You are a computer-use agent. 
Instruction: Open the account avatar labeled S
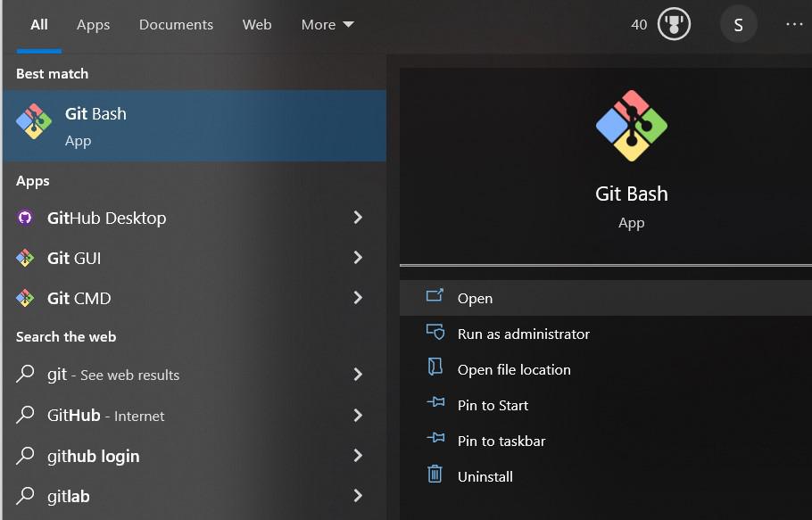(739, 24)
